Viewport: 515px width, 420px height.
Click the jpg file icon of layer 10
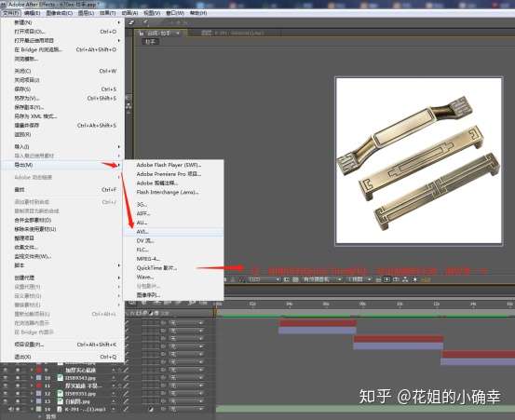tap(61, 378)
